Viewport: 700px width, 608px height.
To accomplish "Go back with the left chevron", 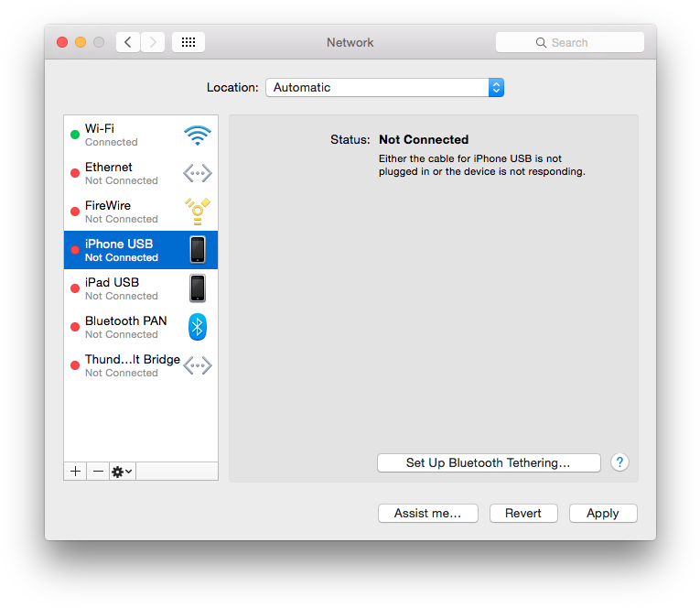I will click(128, 42).
